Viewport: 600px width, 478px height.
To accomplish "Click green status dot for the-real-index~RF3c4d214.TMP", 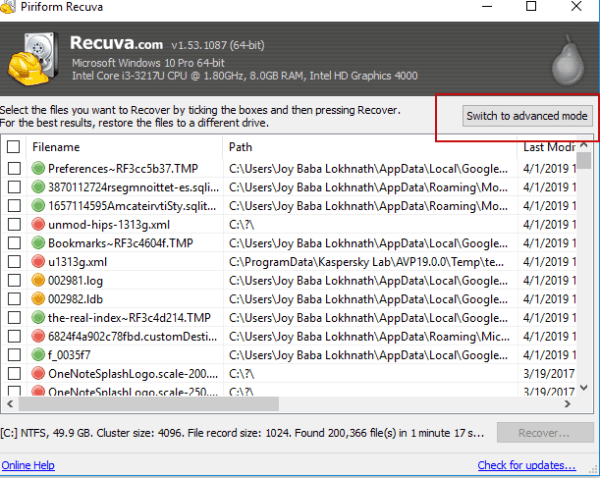I will 38,318.
